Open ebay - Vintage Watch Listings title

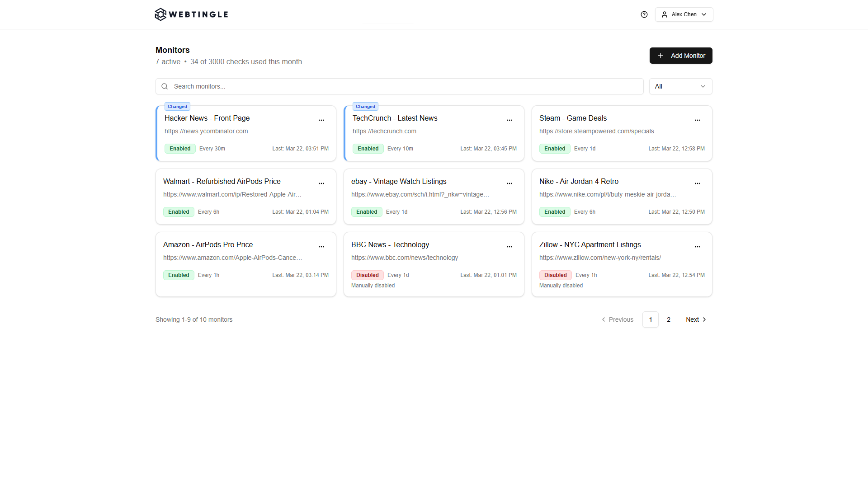[x=399, y=181]
